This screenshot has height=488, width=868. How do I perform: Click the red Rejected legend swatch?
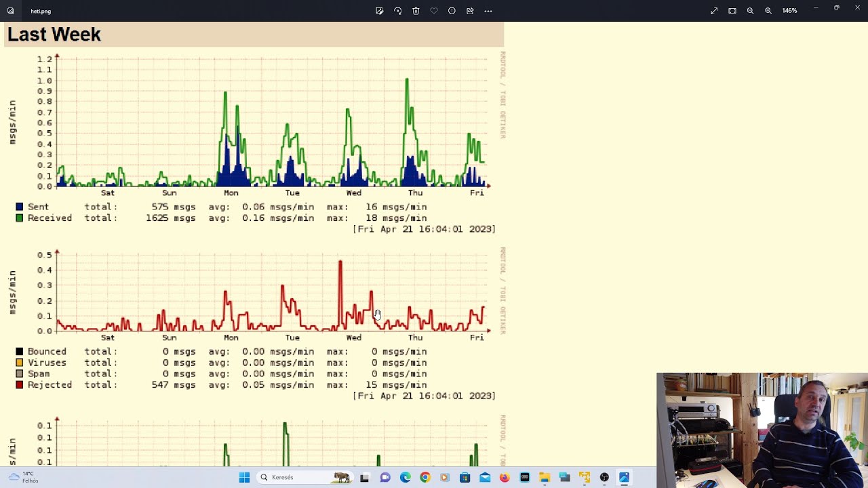coord(20,385)
